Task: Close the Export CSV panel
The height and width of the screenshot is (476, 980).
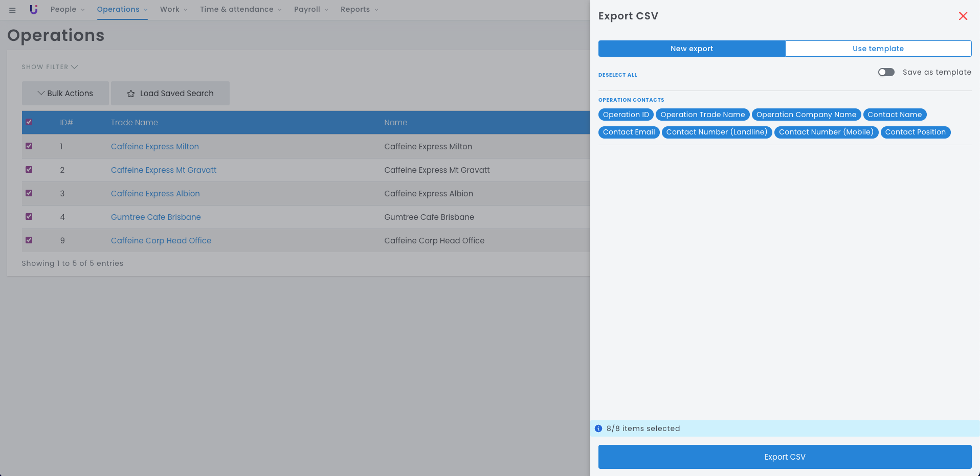Action: (x=963, y=16)
